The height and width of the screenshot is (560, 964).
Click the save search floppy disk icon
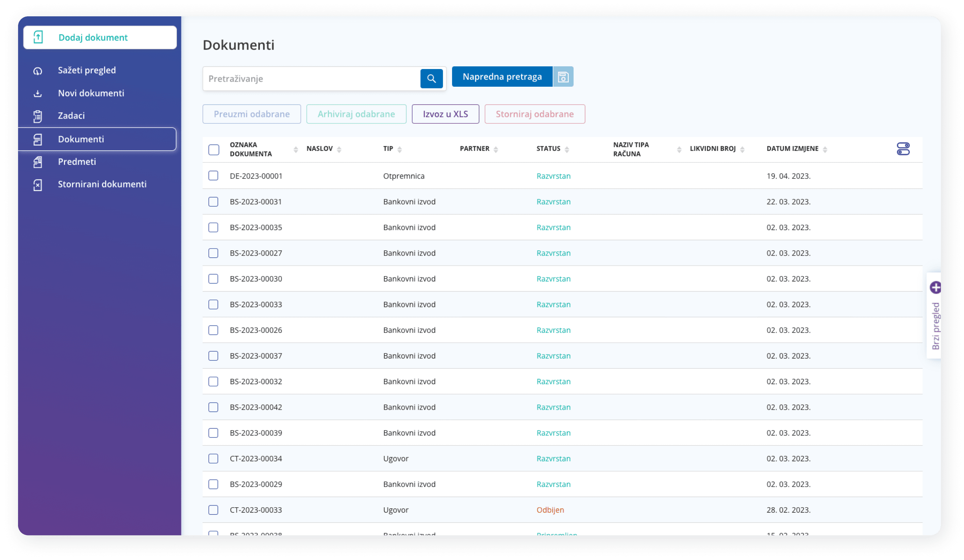563,77
